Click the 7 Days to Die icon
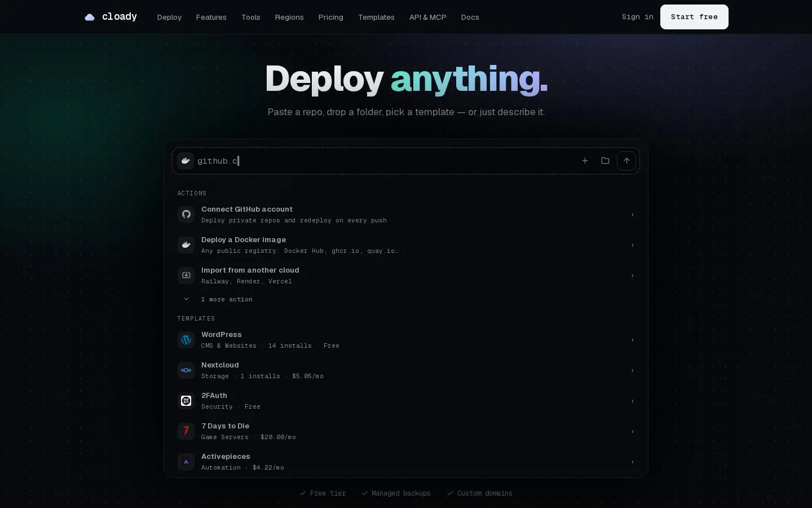 pos(186,431)
